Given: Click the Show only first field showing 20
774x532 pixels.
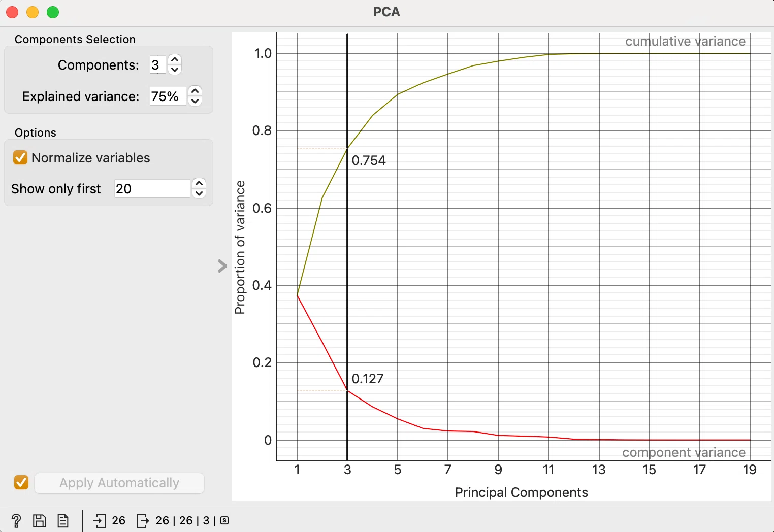Looking at the screenshot, I should coord(152,189).
